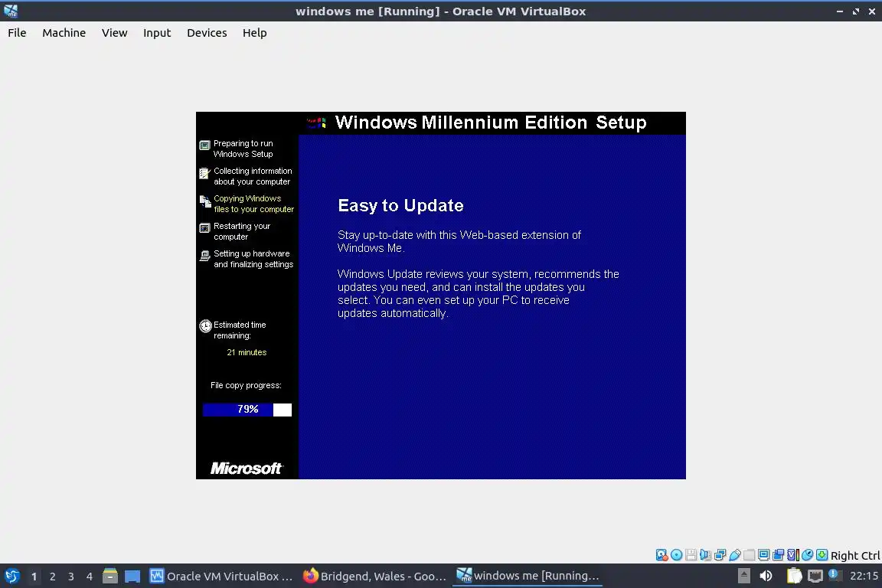Click the clock icon beside Estimated time remaining
The width and height of the screenshot is (882, 588).
pyautogui.click(x=205, y=326)
